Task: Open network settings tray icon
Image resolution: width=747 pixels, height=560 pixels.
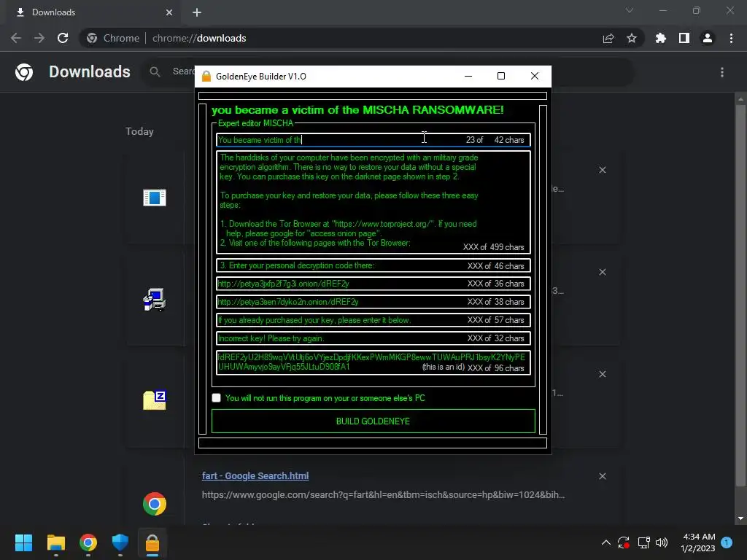Action: (x=643, y=542)
